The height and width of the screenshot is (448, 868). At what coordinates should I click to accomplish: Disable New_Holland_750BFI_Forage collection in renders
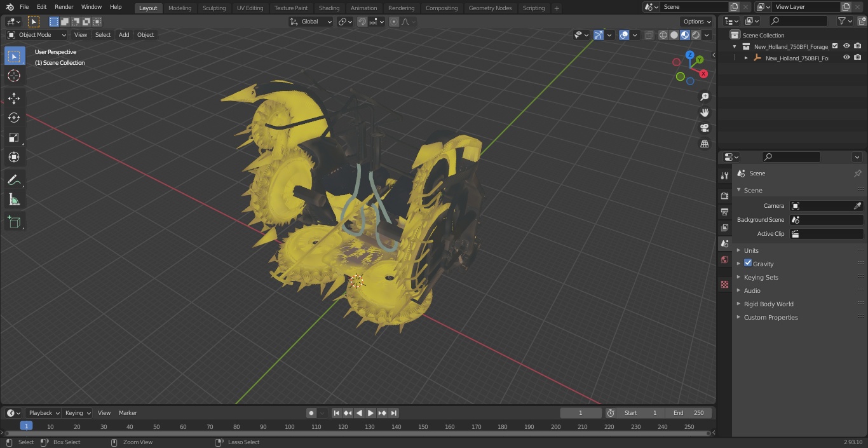858,46
